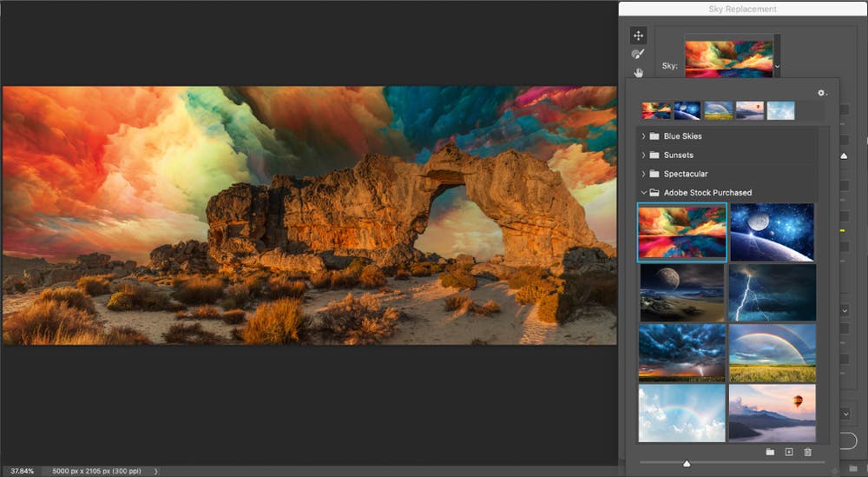Click the create new sky icon

pos(789,452)
